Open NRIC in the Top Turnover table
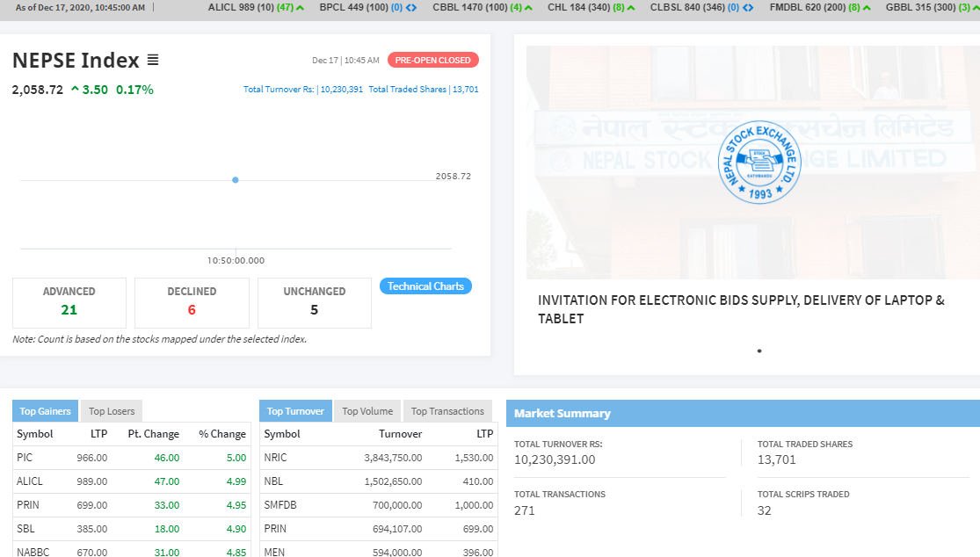This screenshot has height=557, width=980. click(276, 458)
